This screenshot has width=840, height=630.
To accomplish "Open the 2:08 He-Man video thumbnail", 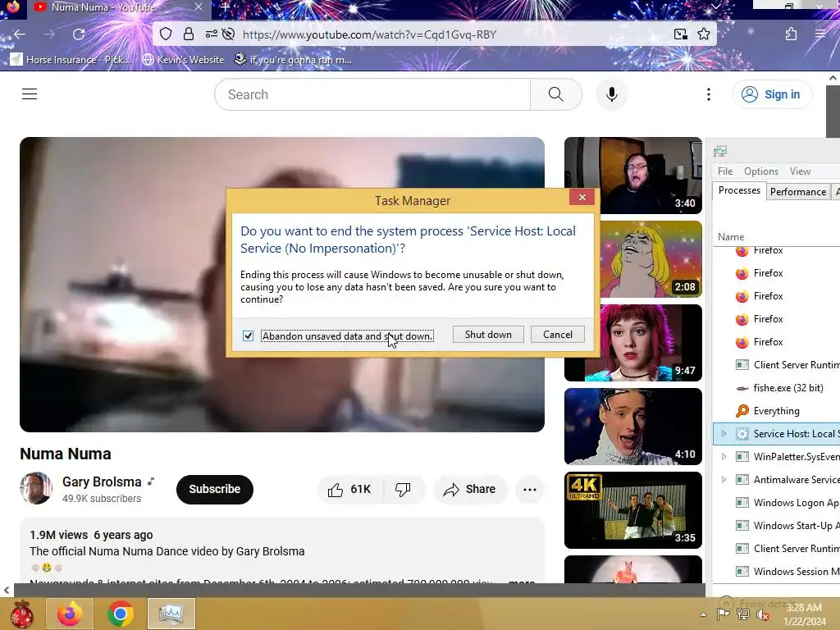I will 651,258.
